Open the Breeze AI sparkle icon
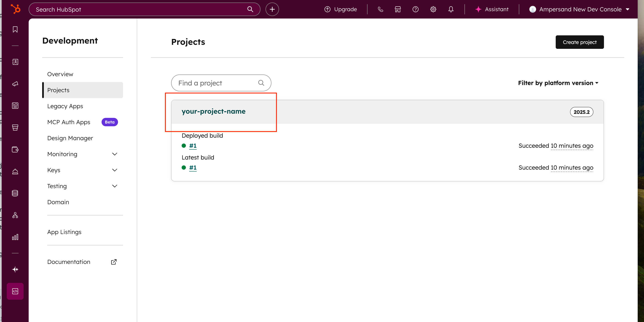 point(15,269)
